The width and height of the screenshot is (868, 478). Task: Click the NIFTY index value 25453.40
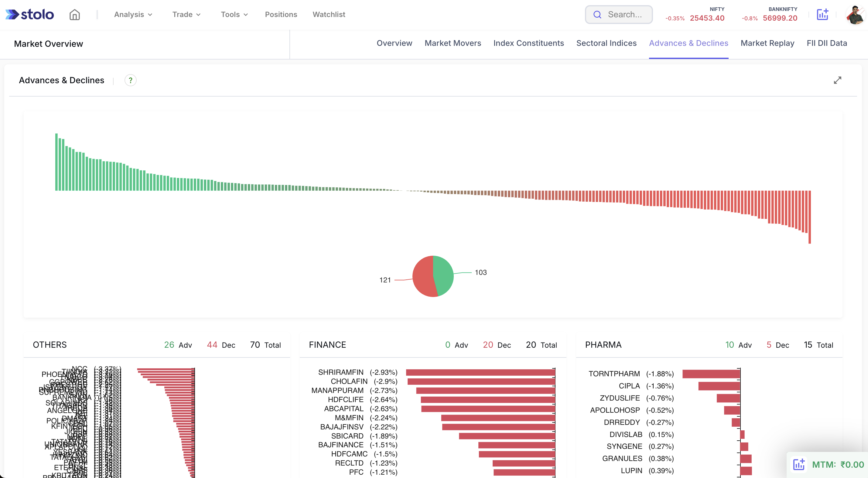pos(707,18)
